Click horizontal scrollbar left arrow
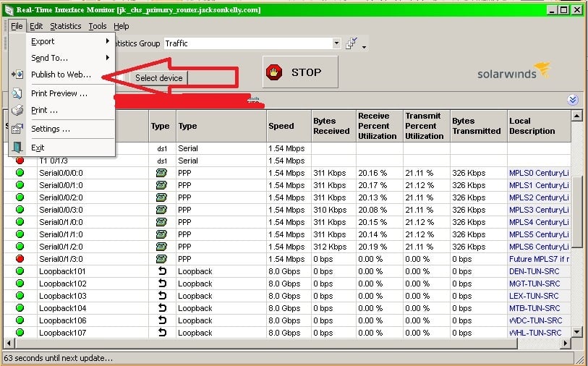 (9, 343)
